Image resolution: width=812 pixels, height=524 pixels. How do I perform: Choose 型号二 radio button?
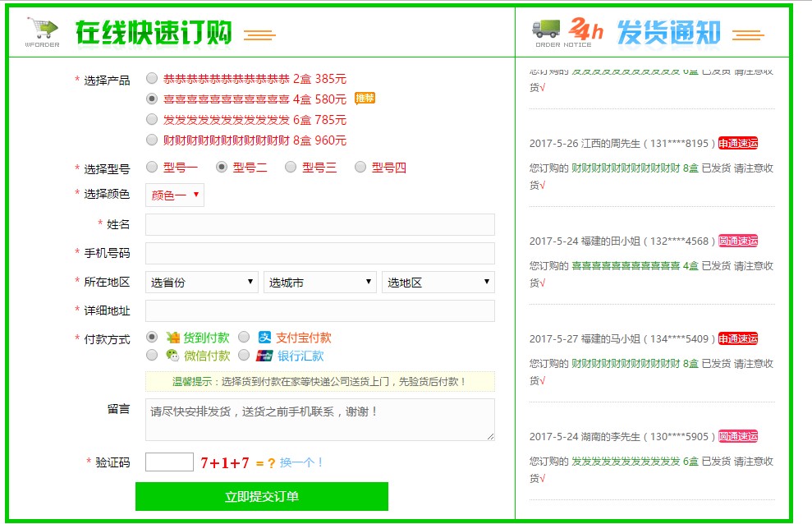(222, 167)
